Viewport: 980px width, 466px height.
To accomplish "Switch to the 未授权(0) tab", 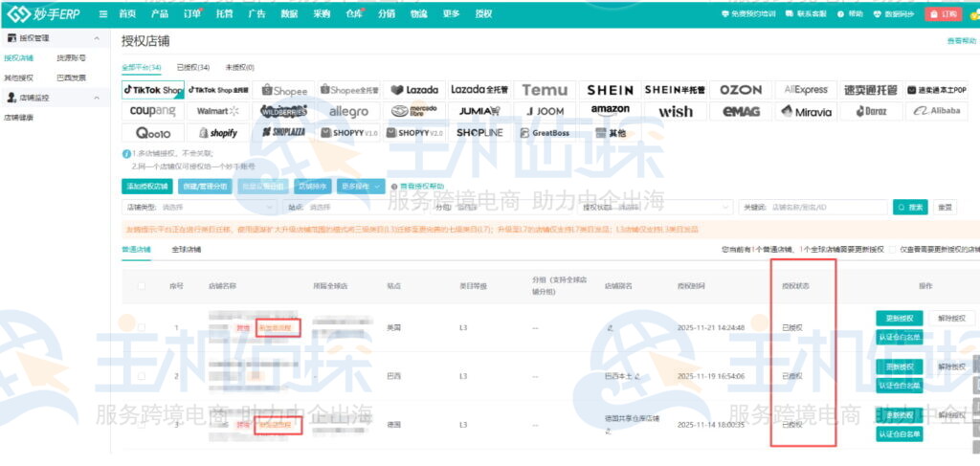I will click(239, 68).
